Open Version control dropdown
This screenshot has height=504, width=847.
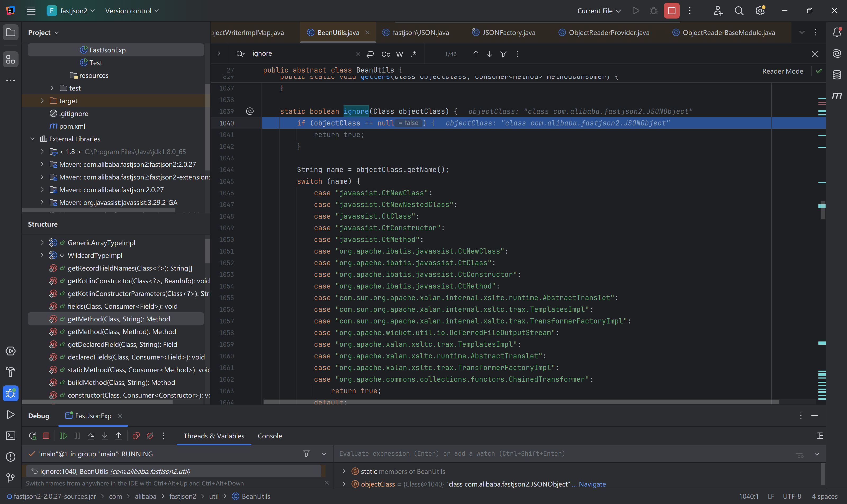132,11
